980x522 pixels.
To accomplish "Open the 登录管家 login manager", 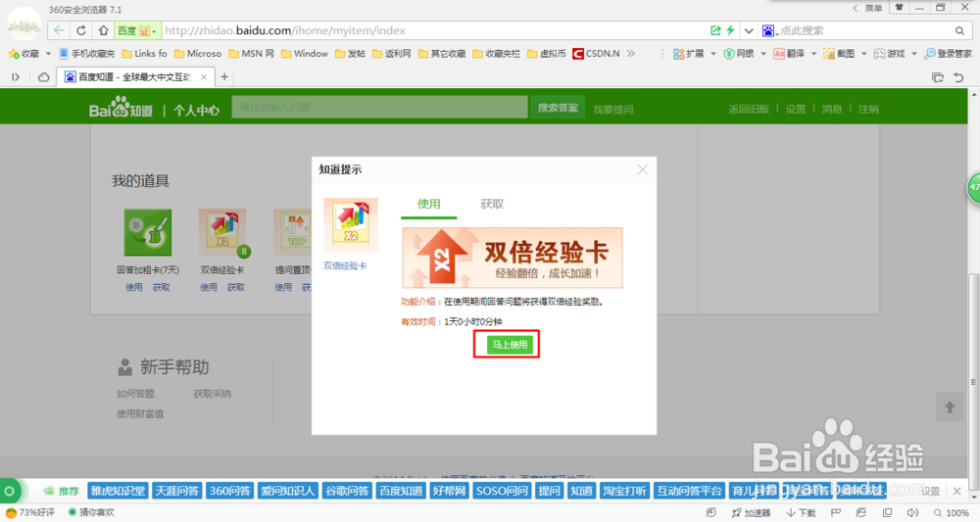I will point(948,54).
